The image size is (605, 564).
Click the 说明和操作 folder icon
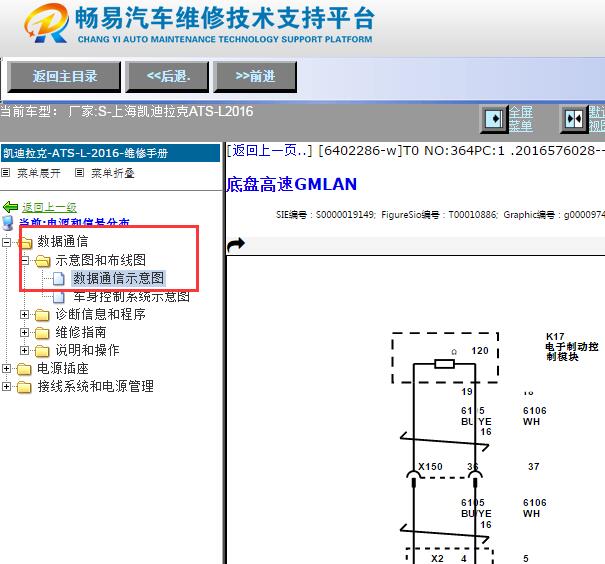coord(42,351)
